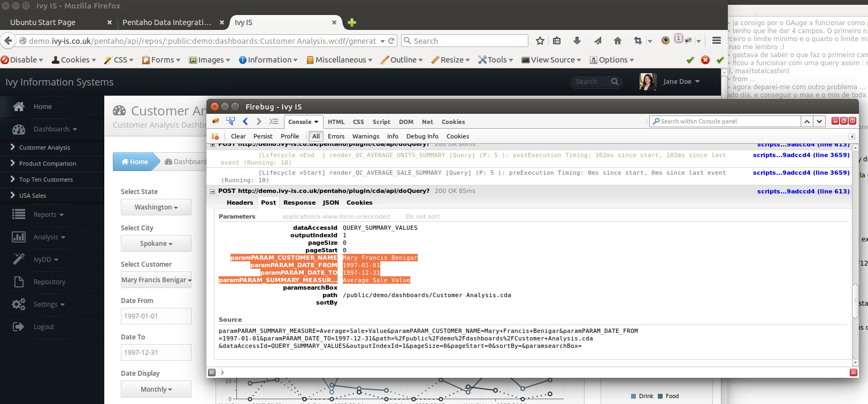Click Profile button in console toolbar
Image resolution: width=868 pixels, height=404 pixels.
pyautogui.click(x=290, y=136)
